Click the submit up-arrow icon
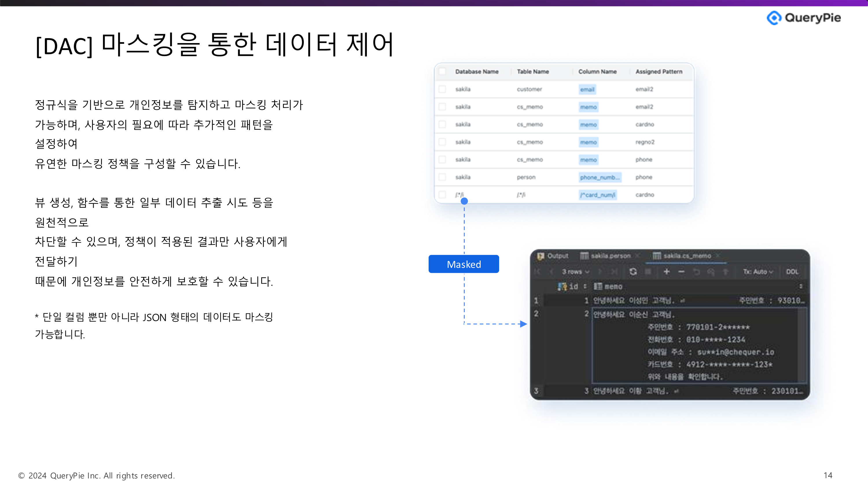Screen dimensions: 868x488 click(725, 271)
